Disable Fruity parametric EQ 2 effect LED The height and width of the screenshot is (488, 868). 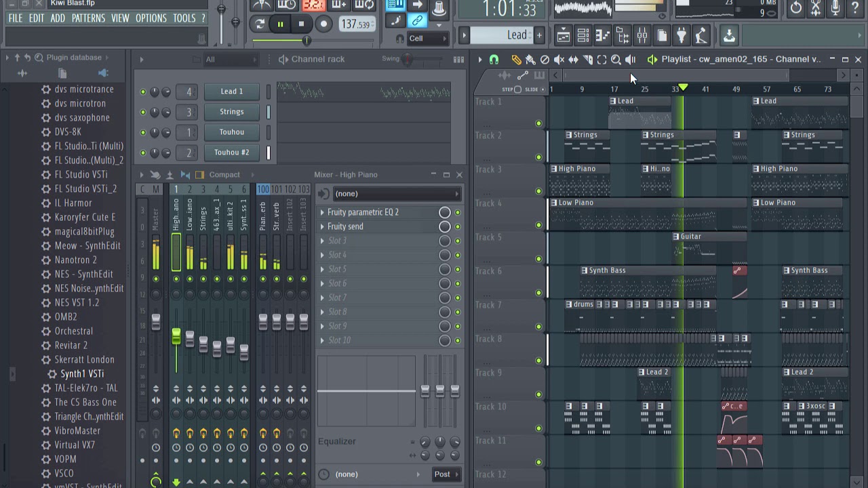pyautogui.click(x=458, y=212)
